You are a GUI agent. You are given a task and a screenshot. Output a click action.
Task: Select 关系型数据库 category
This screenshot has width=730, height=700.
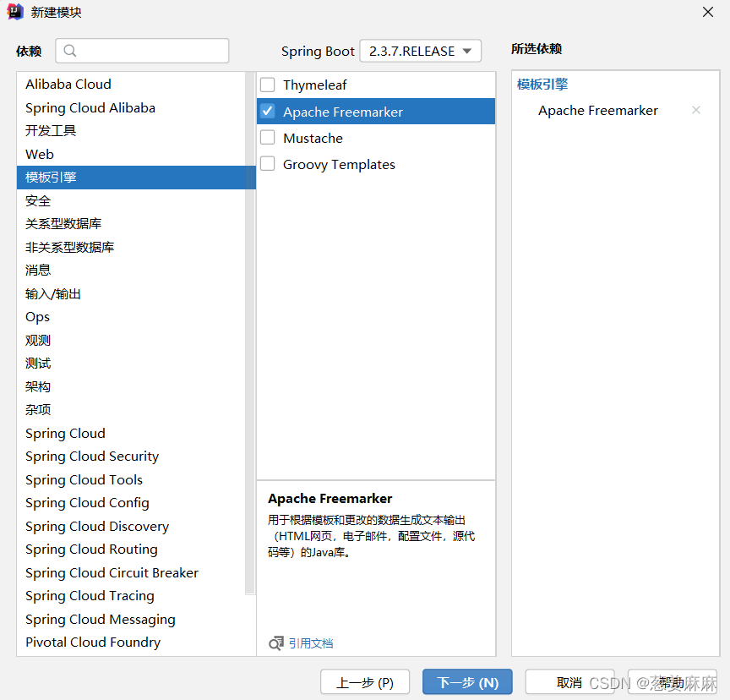[131, 224]
